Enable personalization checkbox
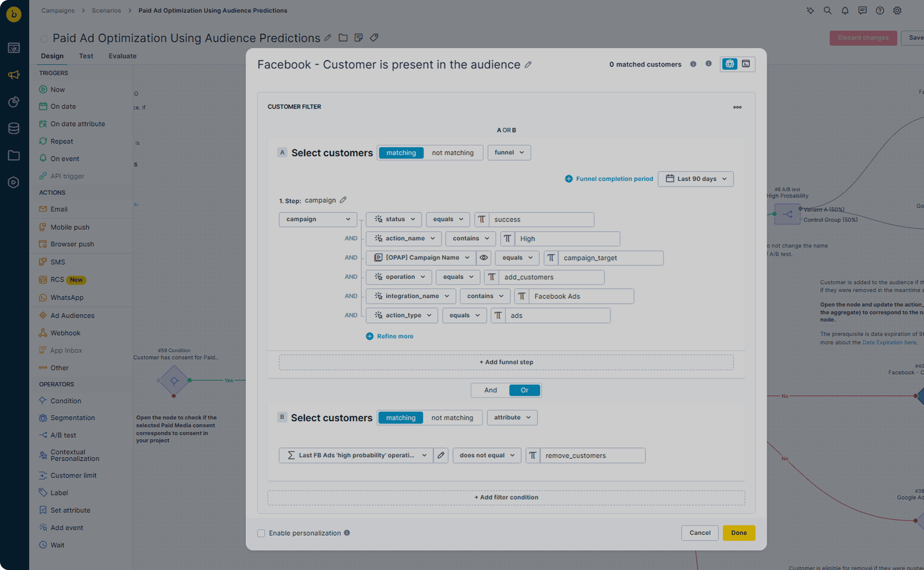This screenshot has height=570, width=924. [261, 533]
